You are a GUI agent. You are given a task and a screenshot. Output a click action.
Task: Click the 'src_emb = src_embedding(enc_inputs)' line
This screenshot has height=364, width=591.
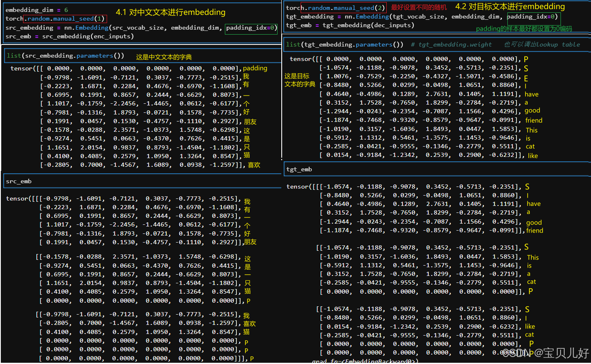point(70,36)
